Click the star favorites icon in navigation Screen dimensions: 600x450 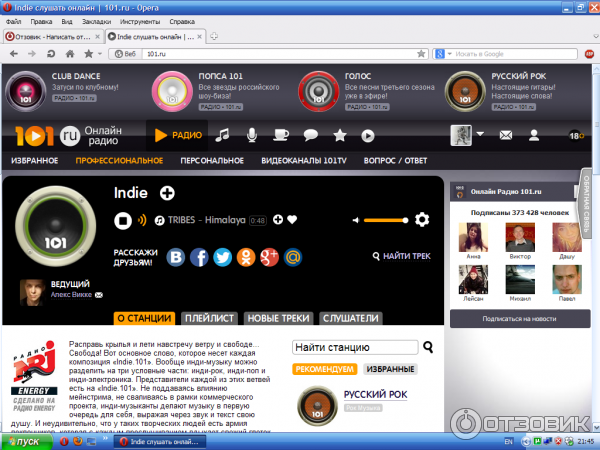click(340, 135)
